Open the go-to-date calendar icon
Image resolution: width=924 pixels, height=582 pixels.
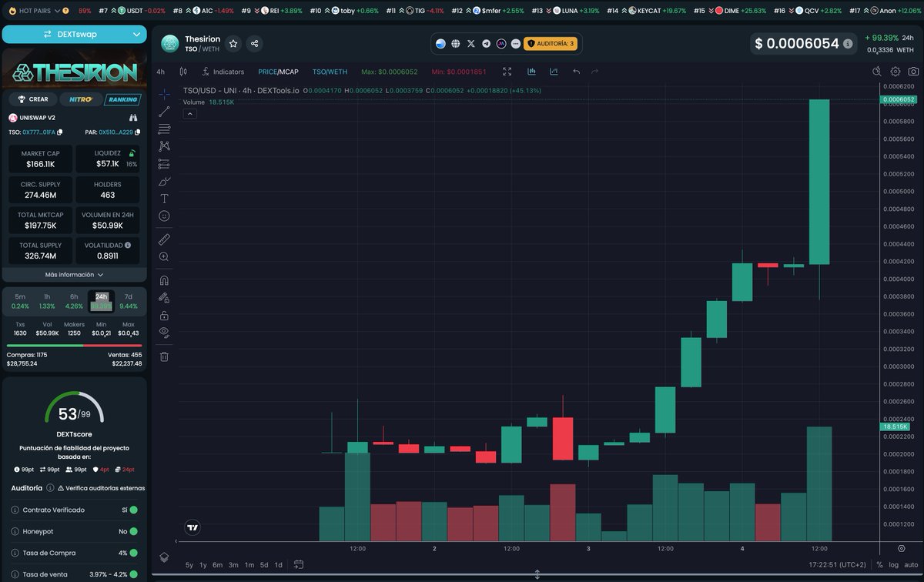[x=299, y=565]
